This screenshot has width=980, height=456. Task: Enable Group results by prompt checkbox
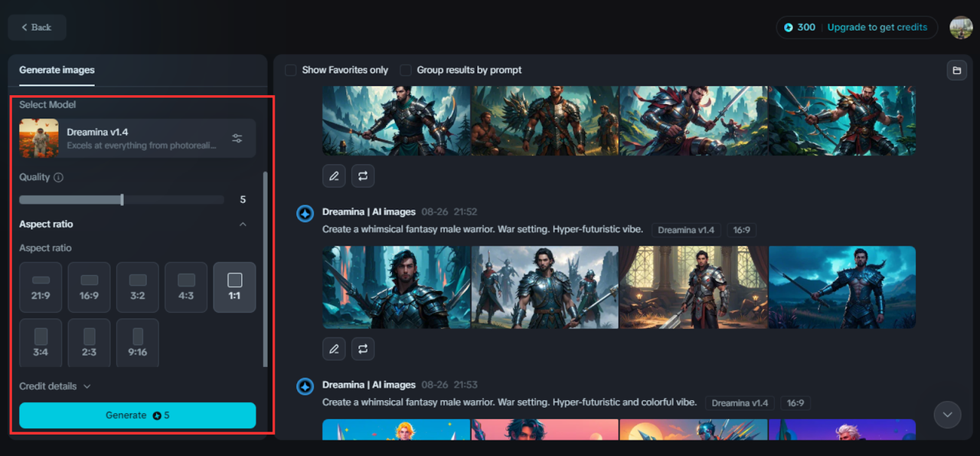point(406,70)
